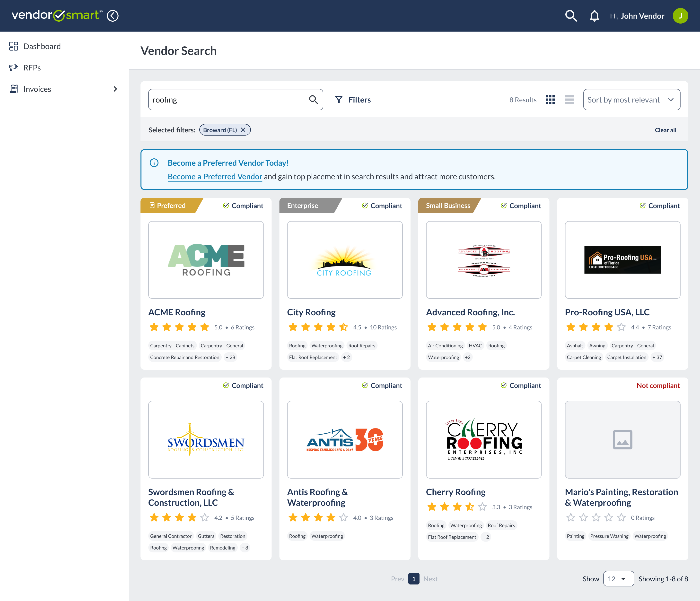The height and width of the screenshot is (601, 700).
Task: Follow the Become a Preferred Vendor link
Action: point(215,177)
